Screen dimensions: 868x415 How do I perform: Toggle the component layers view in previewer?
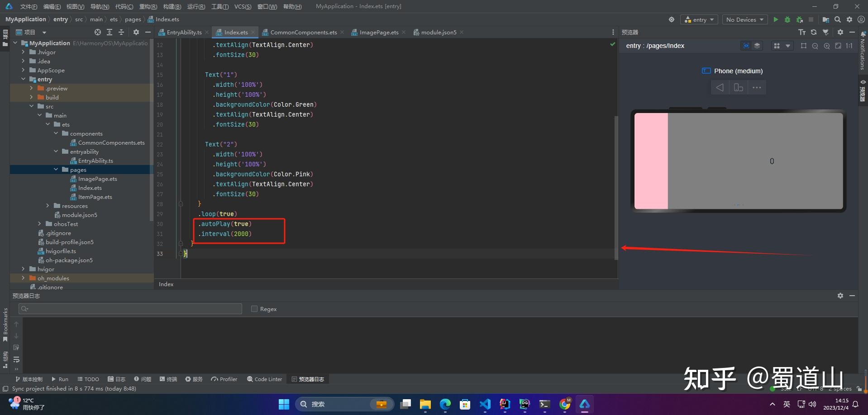point(757,46)
